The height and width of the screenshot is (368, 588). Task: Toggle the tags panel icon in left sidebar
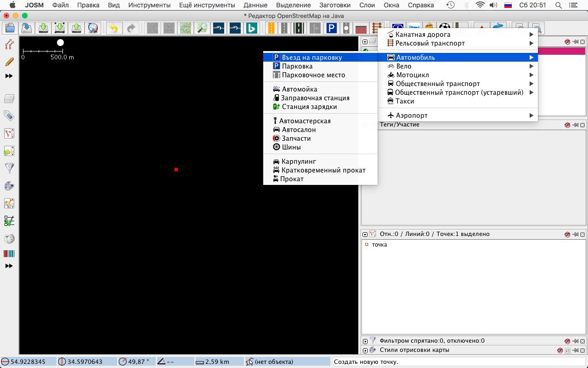pyautogui.click(x=9, y=115)
